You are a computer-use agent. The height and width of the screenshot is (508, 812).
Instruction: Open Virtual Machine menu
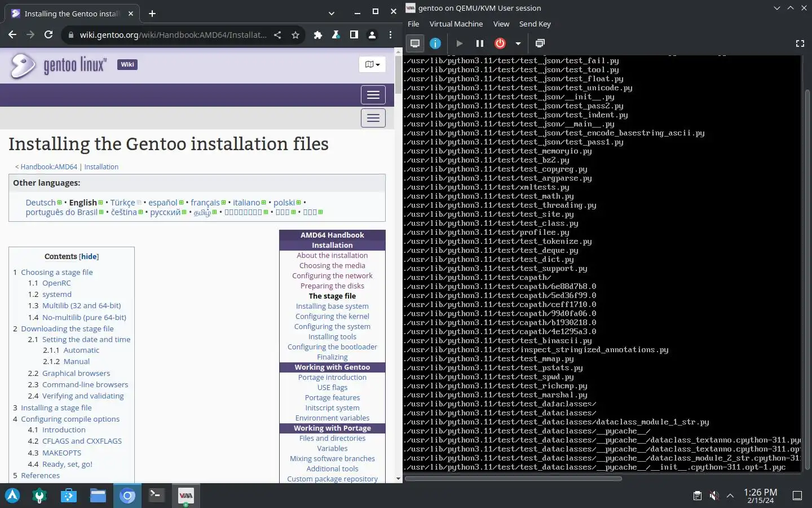click(456, 24)
